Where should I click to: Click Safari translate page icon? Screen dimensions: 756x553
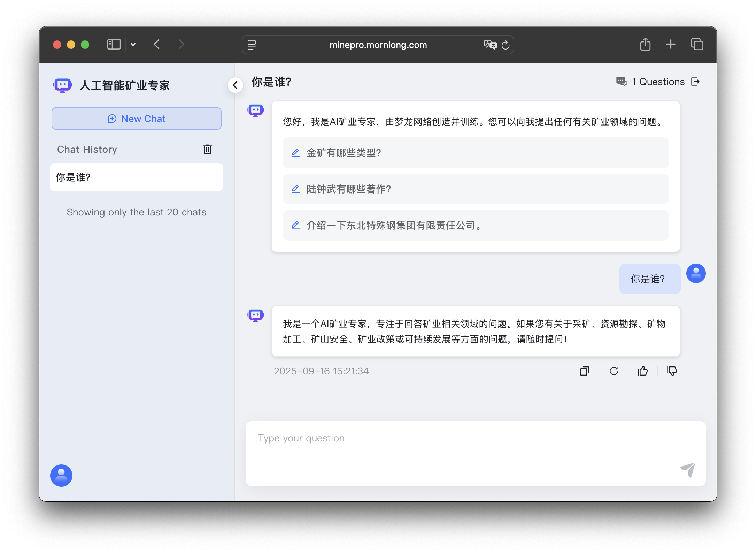tap(490, 45)
